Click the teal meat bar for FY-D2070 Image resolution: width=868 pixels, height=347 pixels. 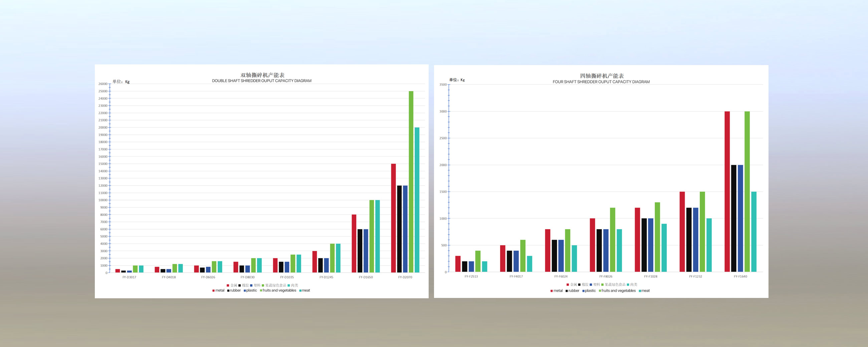(417, 200)
